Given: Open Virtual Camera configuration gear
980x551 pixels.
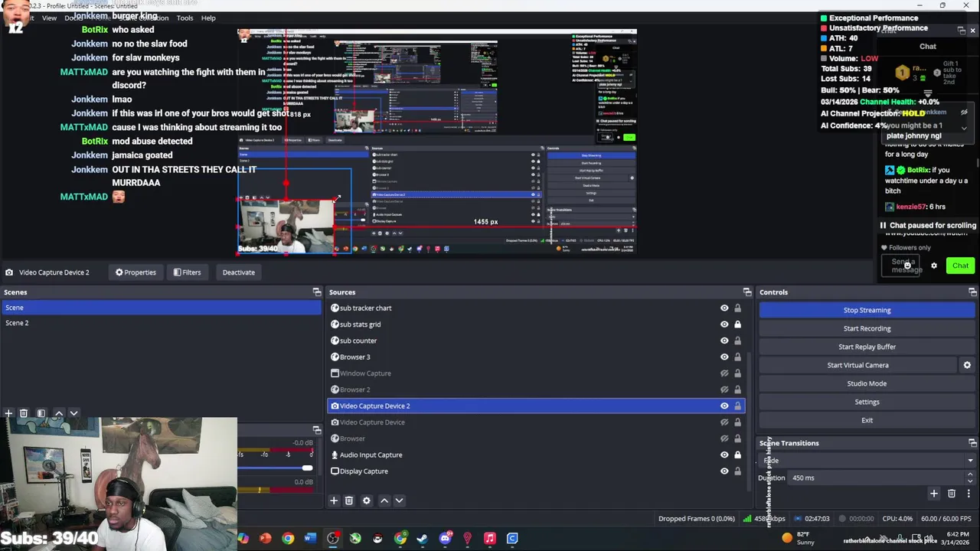Looking at the screenshot, I should 967,365.
